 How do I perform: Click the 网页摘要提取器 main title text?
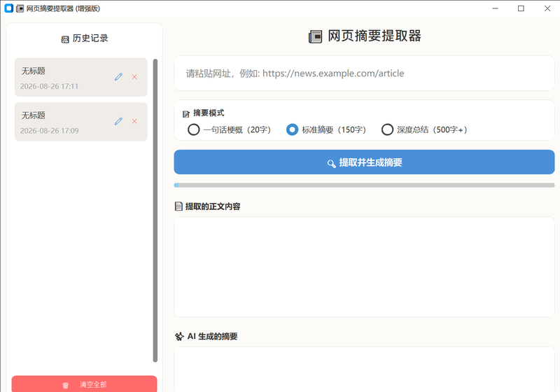(374, 36)
